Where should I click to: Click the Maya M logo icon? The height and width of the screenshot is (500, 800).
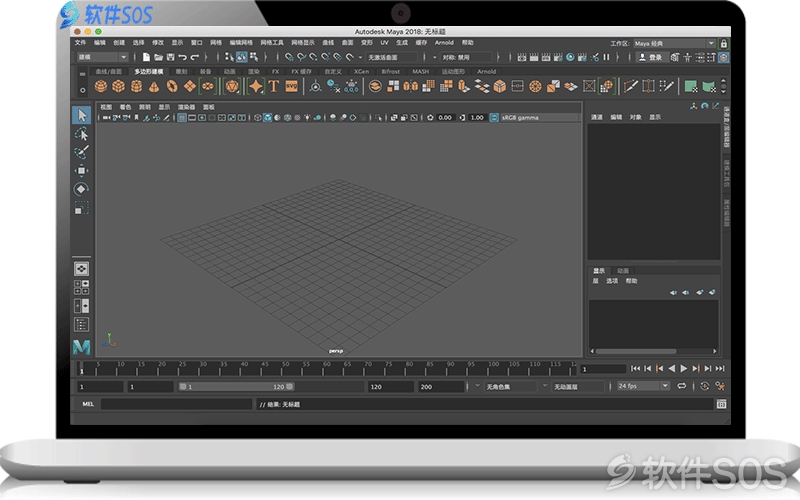82,347
